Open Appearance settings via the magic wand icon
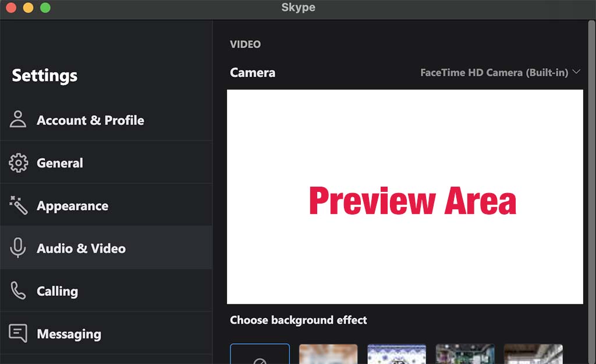Viewport: 596px width, 364px height. [x=18, y=205]
